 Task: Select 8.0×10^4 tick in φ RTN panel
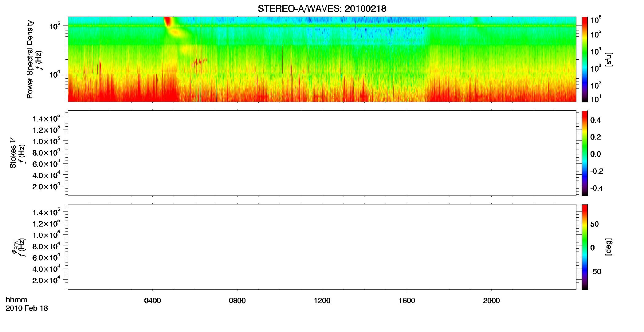click(46, 246)
